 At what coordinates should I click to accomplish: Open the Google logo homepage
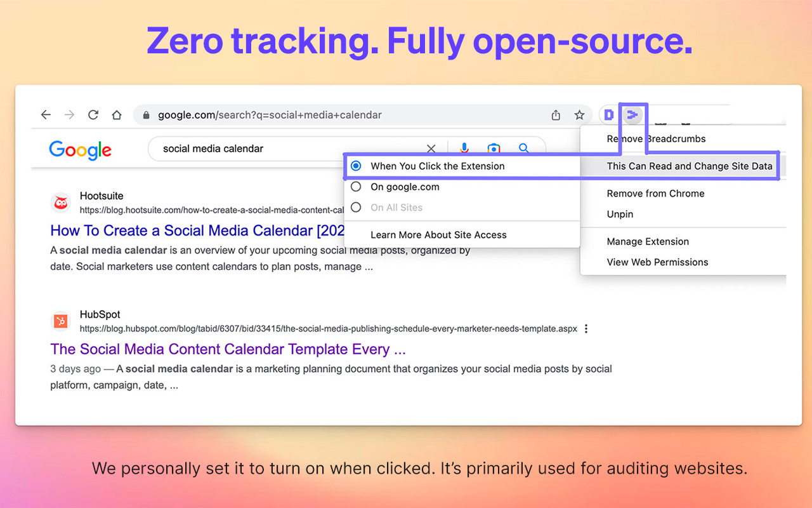(81, 150)
